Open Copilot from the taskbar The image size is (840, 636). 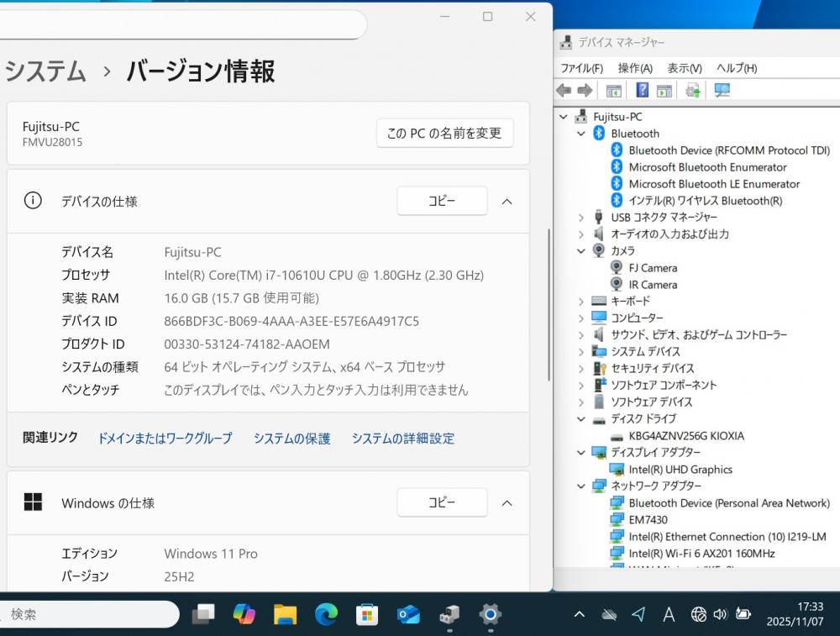point(244,615)
